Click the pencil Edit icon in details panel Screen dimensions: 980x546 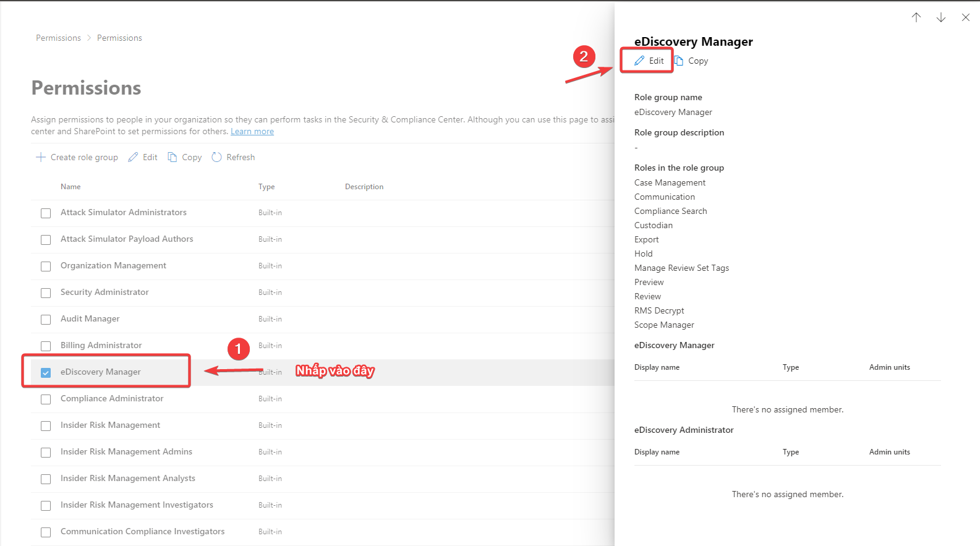point(639,61)
